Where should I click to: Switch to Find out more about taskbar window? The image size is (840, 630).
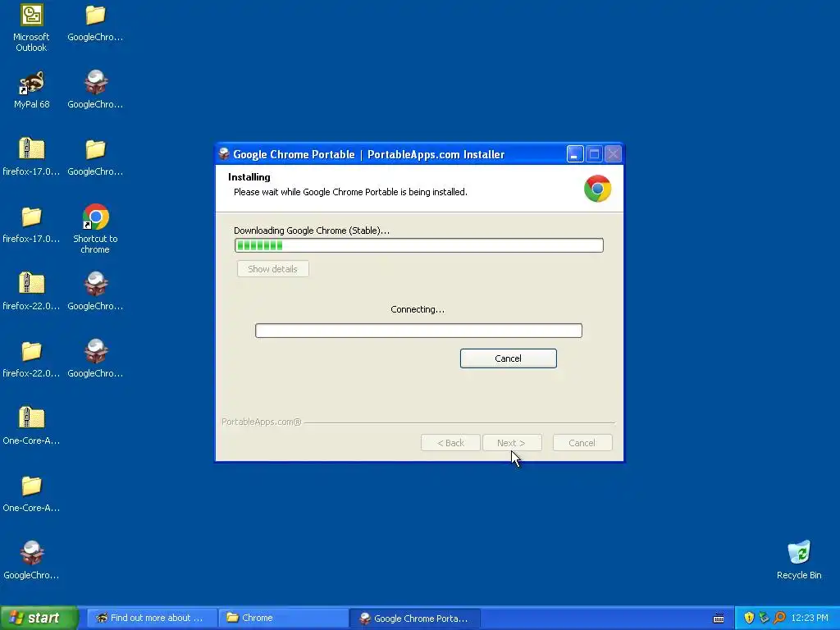click(x=152, y=618)
